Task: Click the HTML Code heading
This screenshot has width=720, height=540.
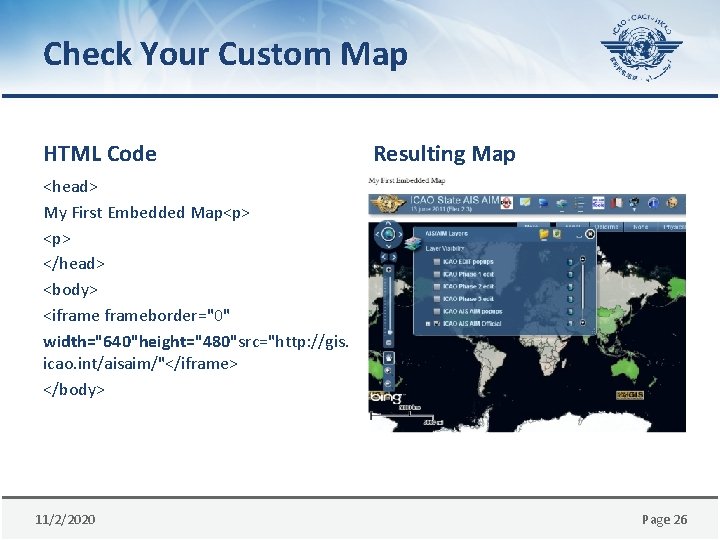Action: tap(100, 154)
